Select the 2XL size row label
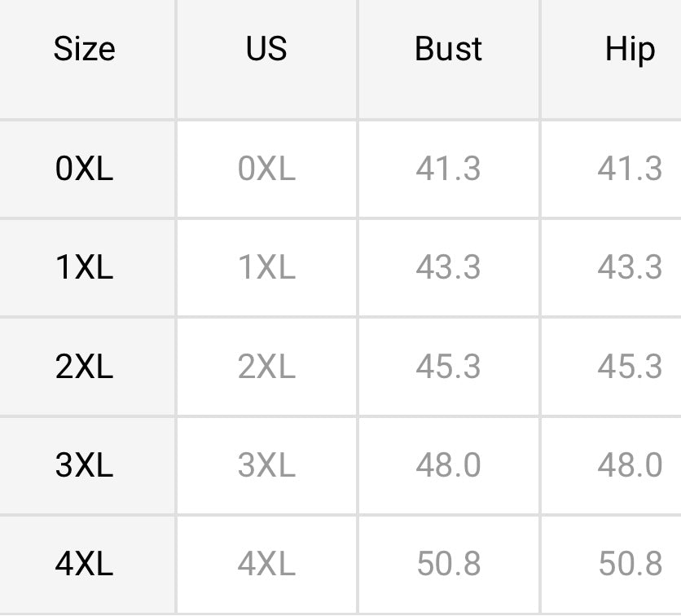 (x=85, y=367)
